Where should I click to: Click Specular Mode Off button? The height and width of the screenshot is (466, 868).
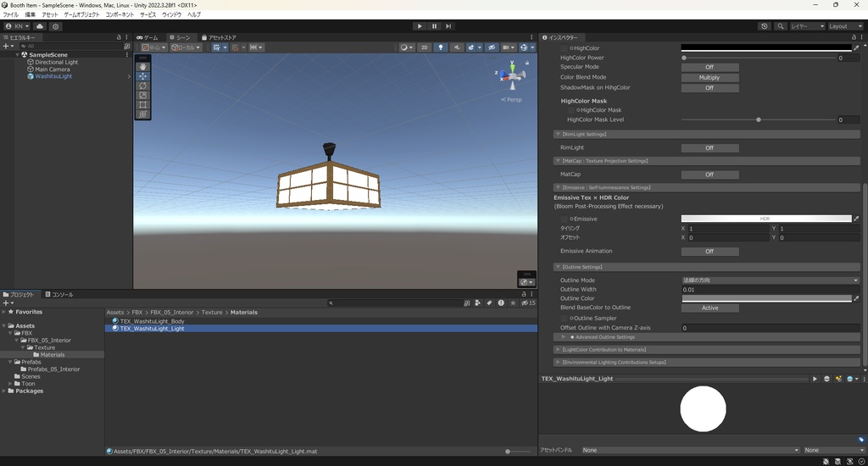[x=709, y=68]
